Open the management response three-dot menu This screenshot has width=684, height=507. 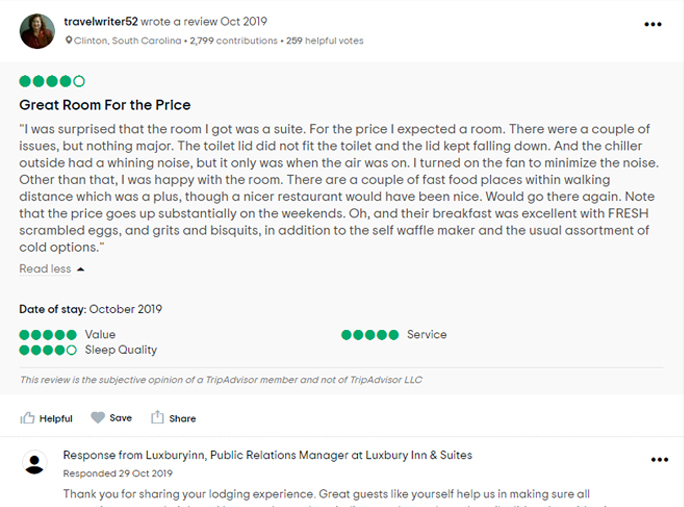[x=659, y=460]
